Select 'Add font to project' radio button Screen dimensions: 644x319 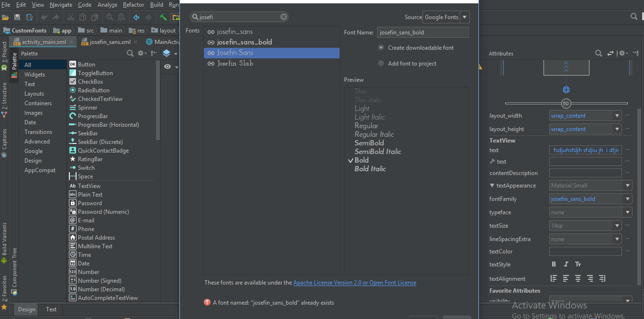pyautogui.click(x=381, y=64)
